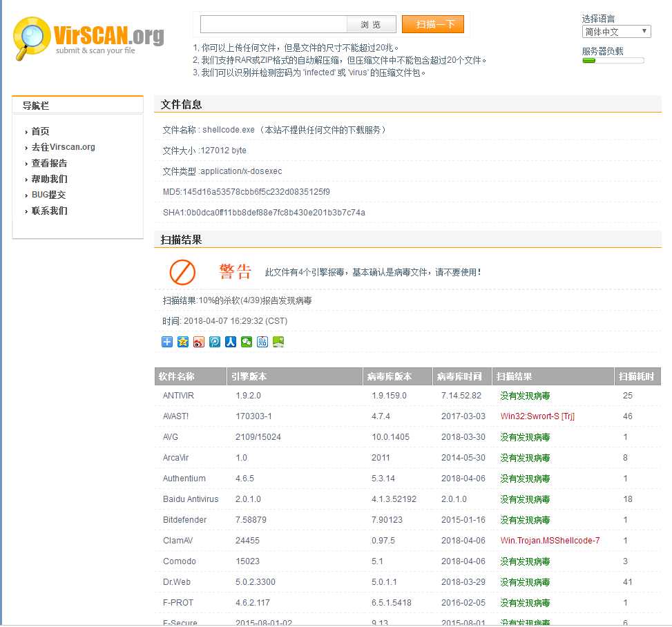Click the 病毒库时间 column header
Image resolution: width=672 pixels, height=627 pixels.
pos(462,376)
